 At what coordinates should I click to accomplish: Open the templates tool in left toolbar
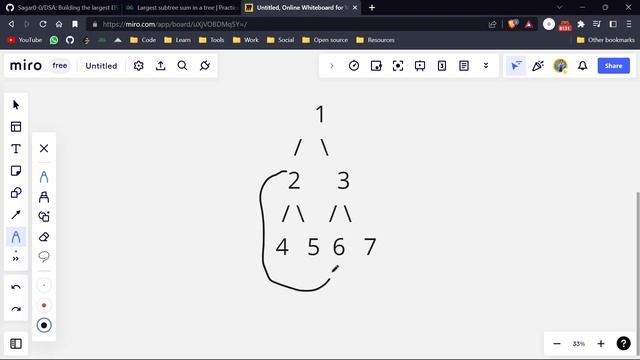click(x=16, y=127)
